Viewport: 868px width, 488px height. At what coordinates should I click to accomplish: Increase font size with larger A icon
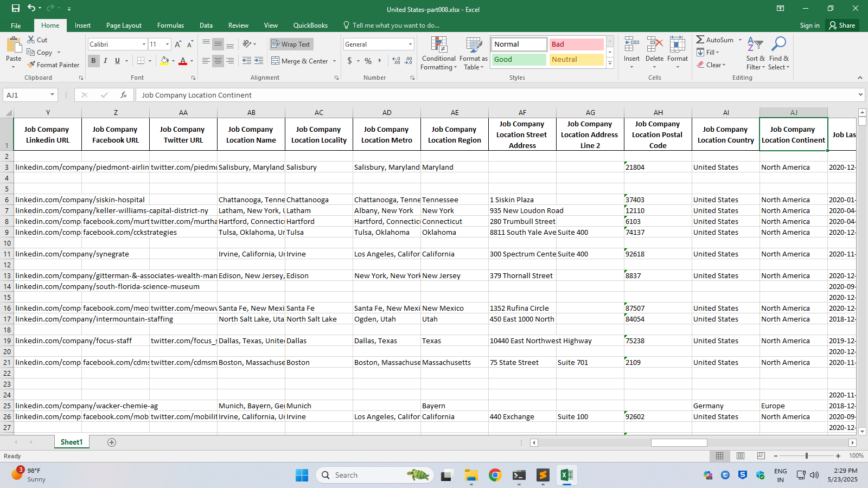pyautogui.click(x=178, y=44)
